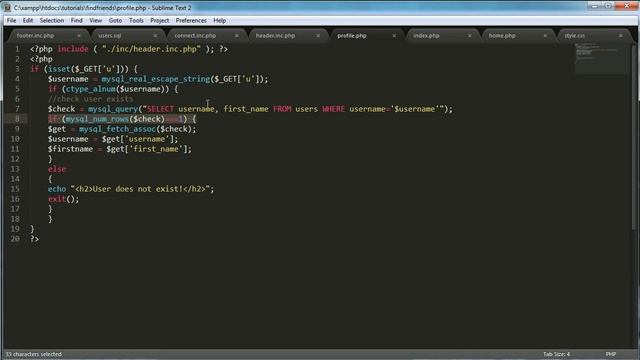Switch to the connect.inc.php tab
Viewport: 640px width, 360px height.
(x=195, y=36)
